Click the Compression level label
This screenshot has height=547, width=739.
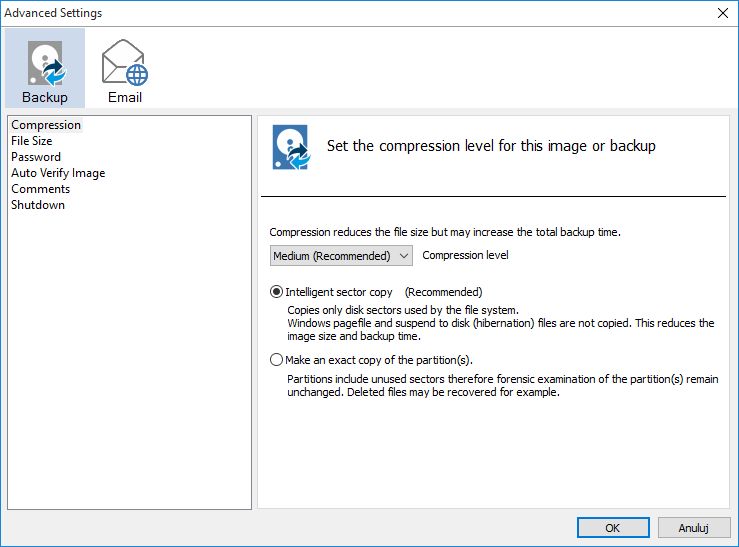pos(465,255)
